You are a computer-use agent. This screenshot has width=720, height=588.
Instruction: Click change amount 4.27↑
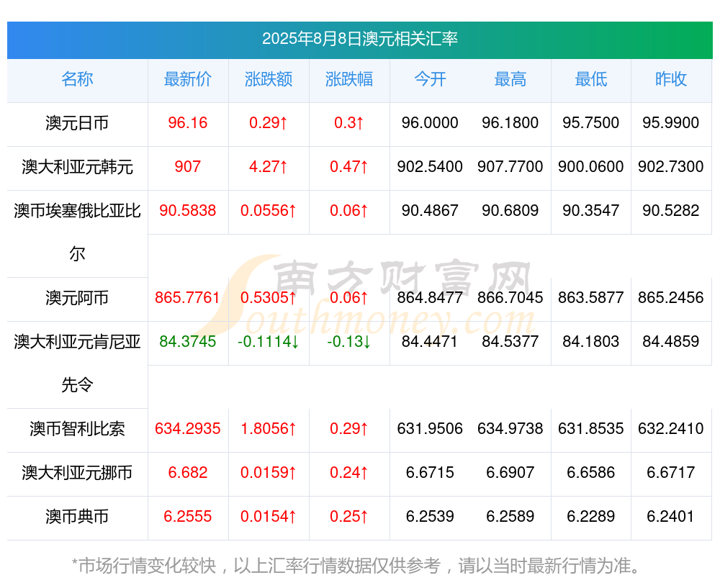[x=268, y=166]
